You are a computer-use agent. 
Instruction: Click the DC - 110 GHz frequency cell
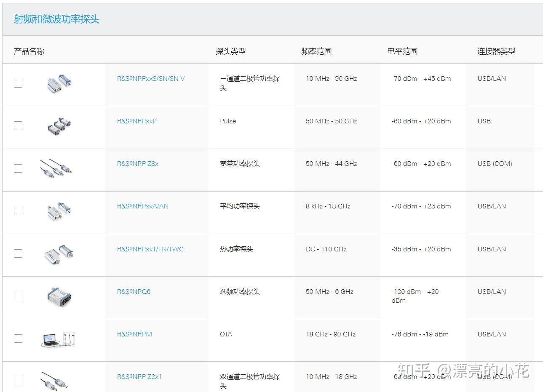click(326, 249)
